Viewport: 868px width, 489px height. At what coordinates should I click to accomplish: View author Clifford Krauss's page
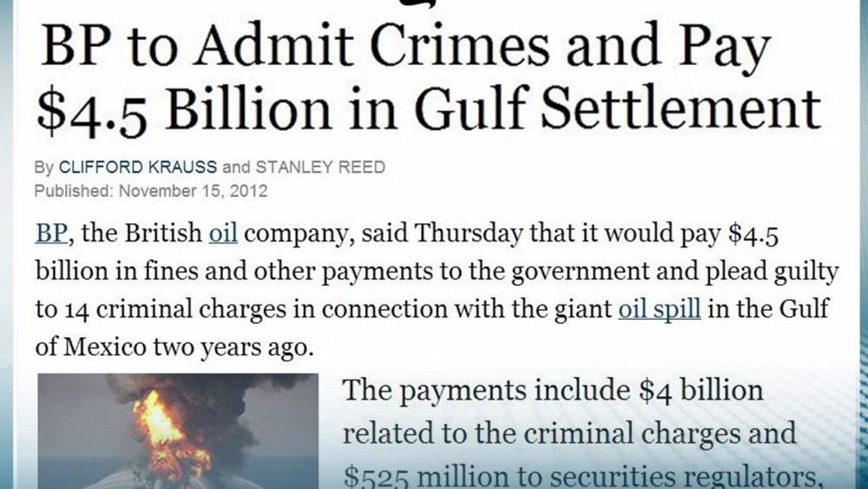tap(137, 167)
